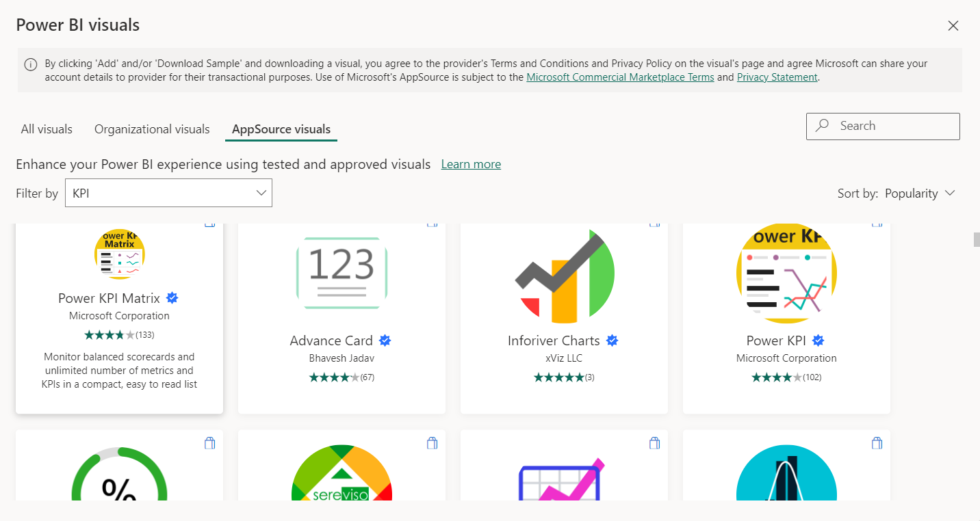Click the Inforiver Charts logo icon
980x521 pixels.
tap(565, 276)
